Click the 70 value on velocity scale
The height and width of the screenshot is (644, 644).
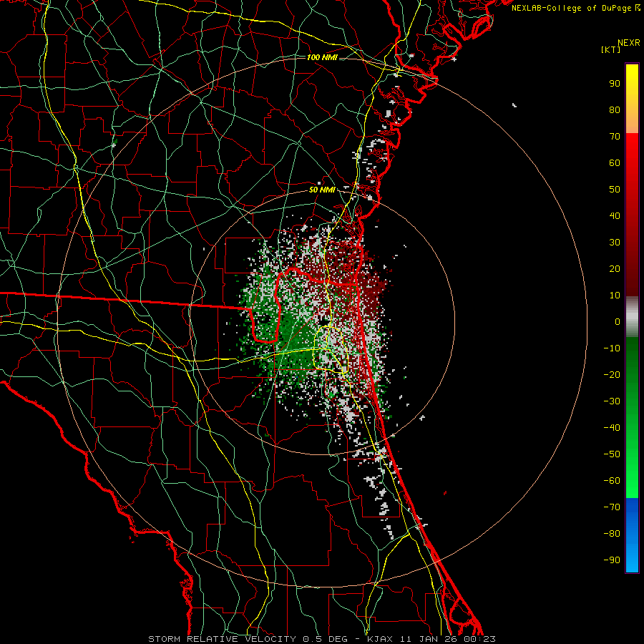[615, 137]
